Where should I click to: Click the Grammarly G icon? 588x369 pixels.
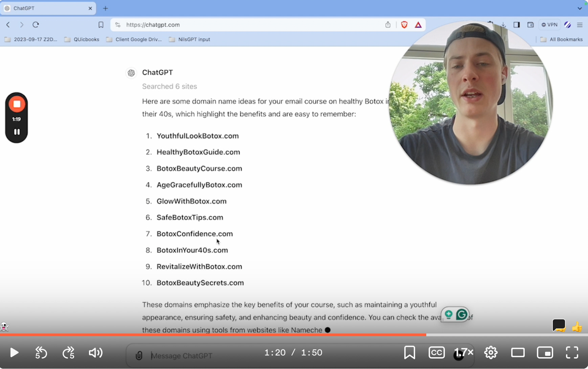pyautogui.click(x=461, y=315)
